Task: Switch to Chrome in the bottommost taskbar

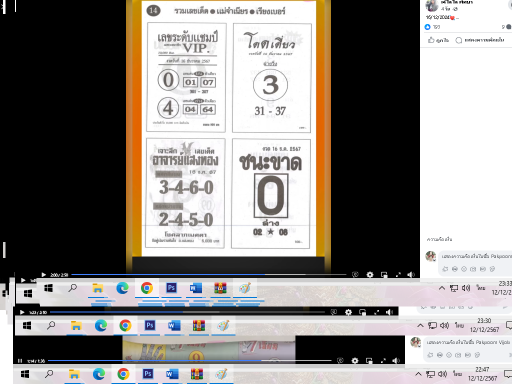Action: tap(123, 374)
